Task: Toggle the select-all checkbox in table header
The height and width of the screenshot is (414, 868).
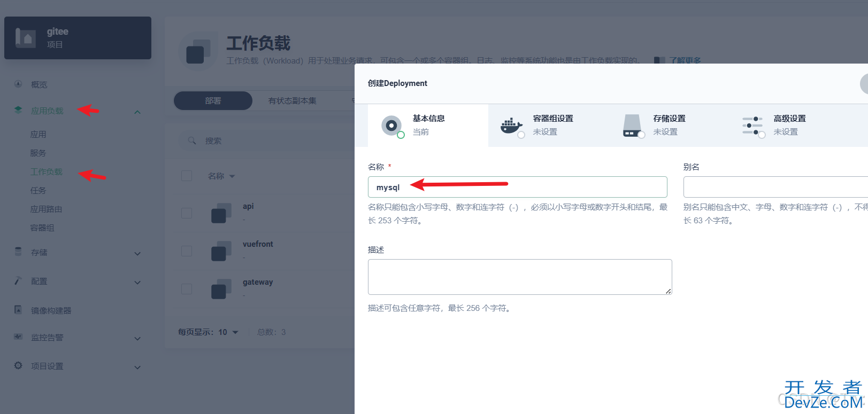Action: pyautogui.click(x=187, y=176)
